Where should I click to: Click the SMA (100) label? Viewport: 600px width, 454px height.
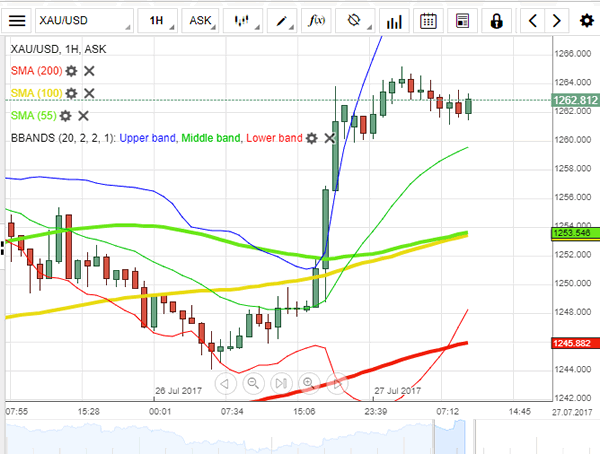(x=36, y=93)
